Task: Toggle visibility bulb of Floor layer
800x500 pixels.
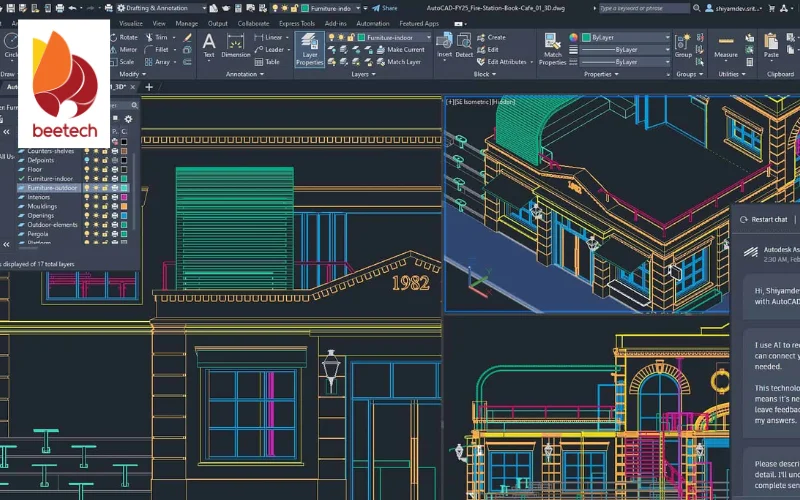Action: 87,169
